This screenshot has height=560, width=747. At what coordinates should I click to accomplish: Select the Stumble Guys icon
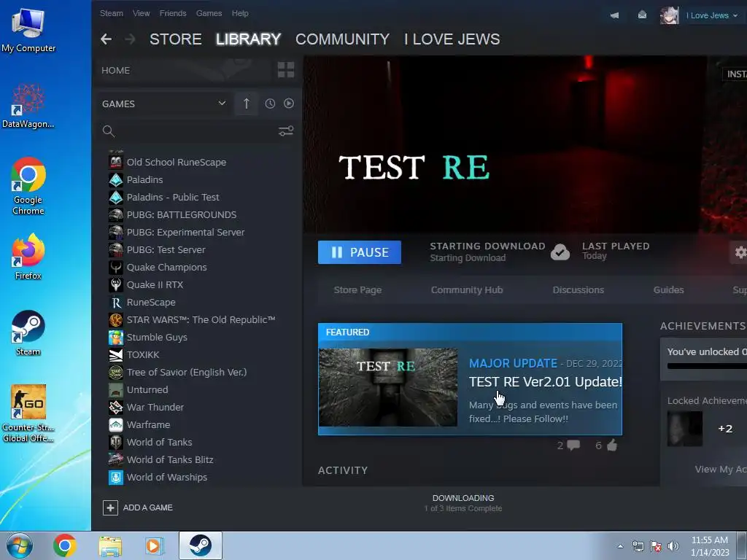tap(116, 337)
